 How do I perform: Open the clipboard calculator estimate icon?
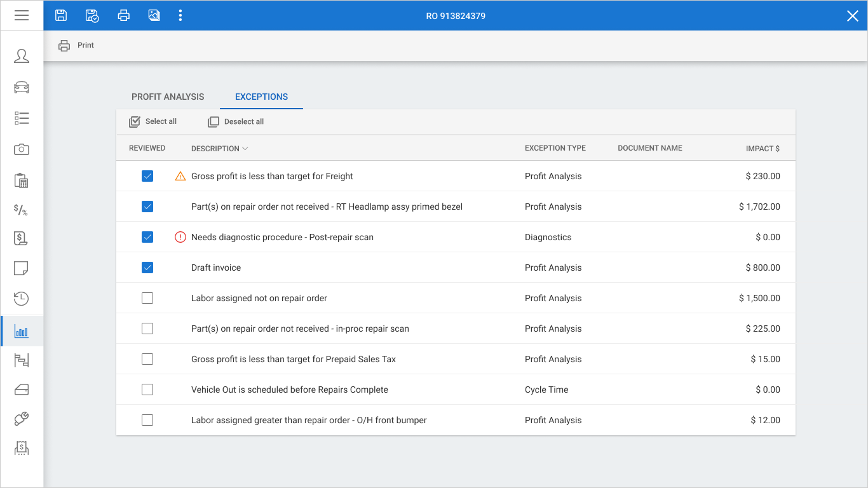22,180
